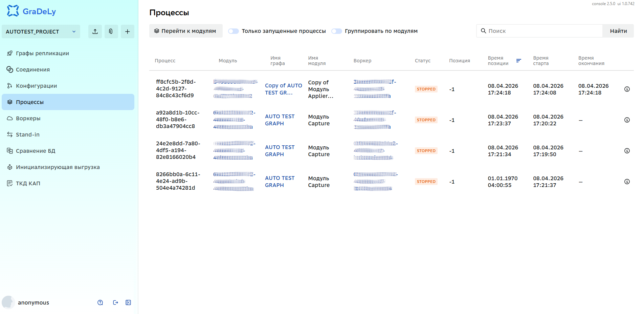Screen dimensions: 644x314
Task: Open AUTO TEST GRAPH link in 8266bb0a row
Action: point(280,182)
